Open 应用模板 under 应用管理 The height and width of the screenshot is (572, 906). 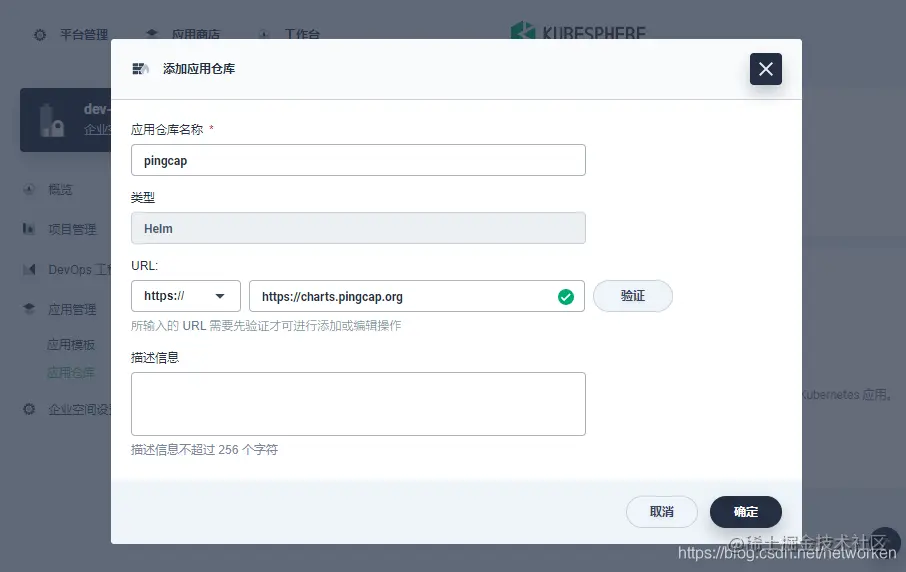point(70,345)
